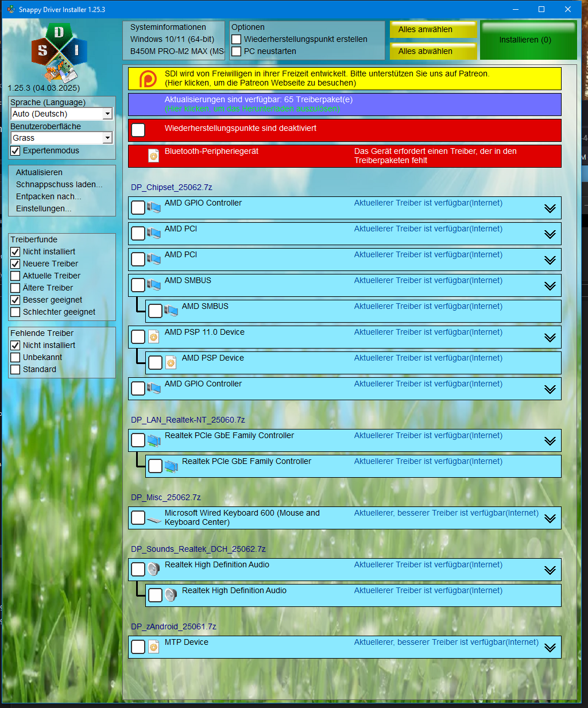Click the indented Realtek PCIe GbE network icon
Screen dimensions: 588x708
coord(171,466)
